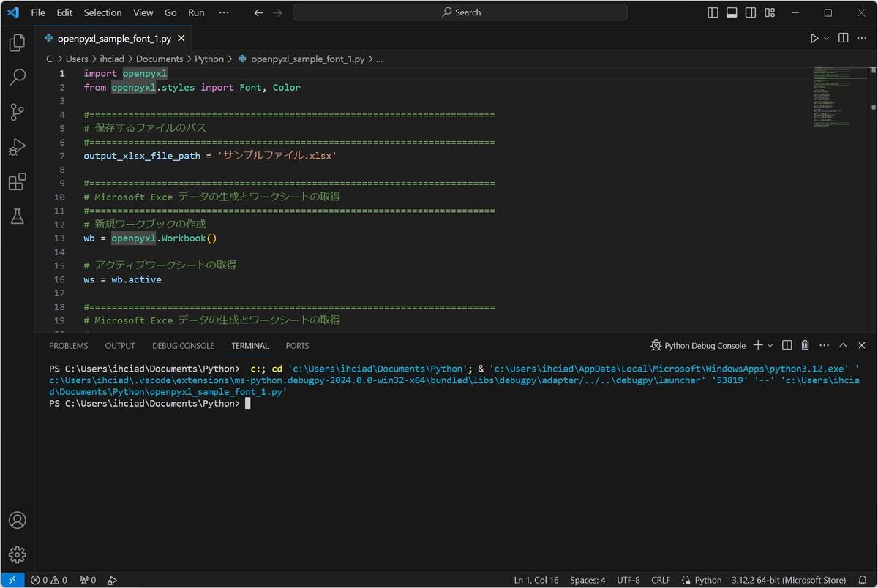Open the Extensions view
The width and height of the screenshot is (878, 588).
17,181
